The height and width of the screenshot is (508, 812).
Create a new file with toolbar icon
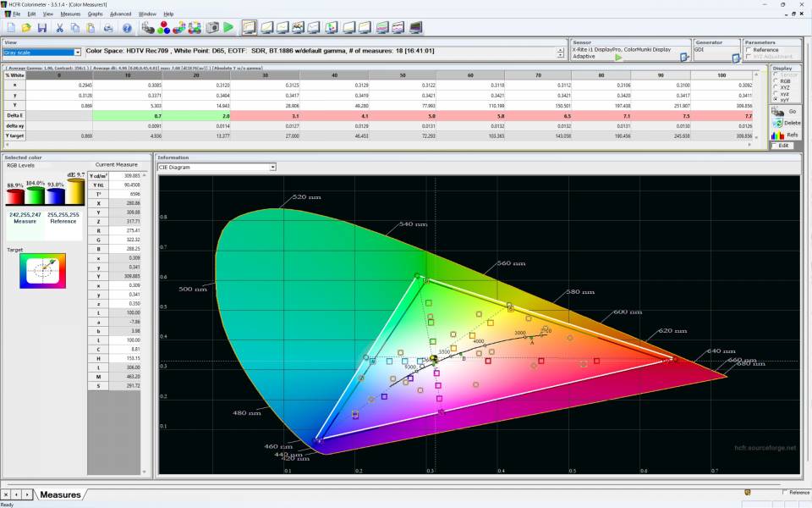11,27
